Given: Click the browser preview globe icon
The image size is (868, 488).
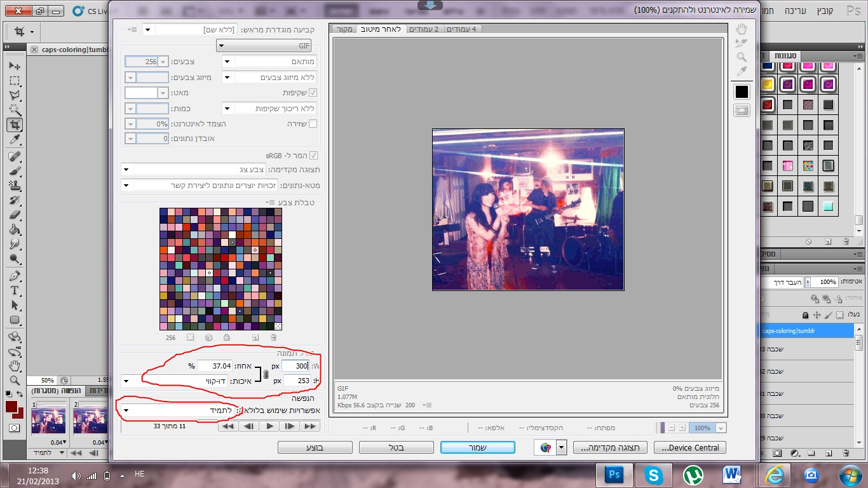Looking at the screenshot, I should pyautogui.click(x=545, y=447).
